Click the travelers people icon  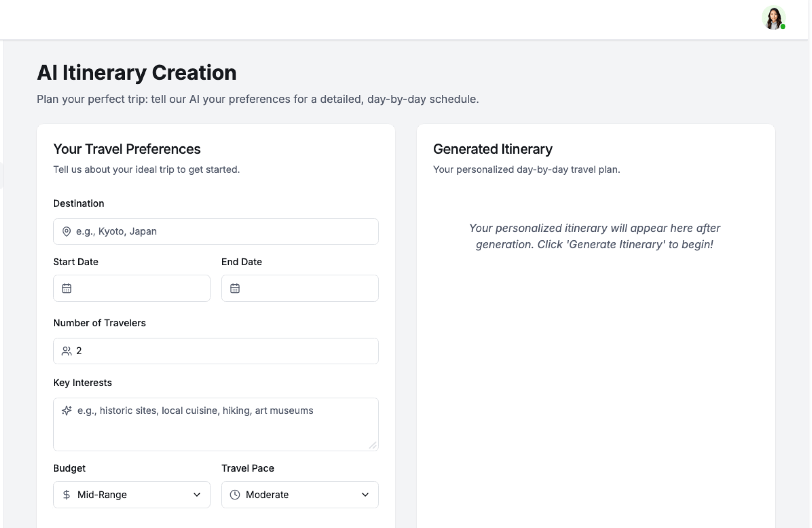(66, 351)
